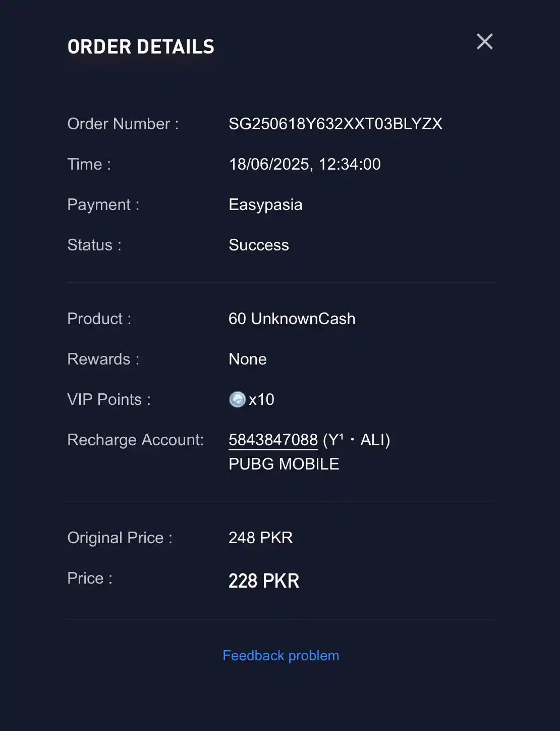This screenshot has width=560, height=731.
Task: Click the original price 248 PKR
Action: click(260, 538)
